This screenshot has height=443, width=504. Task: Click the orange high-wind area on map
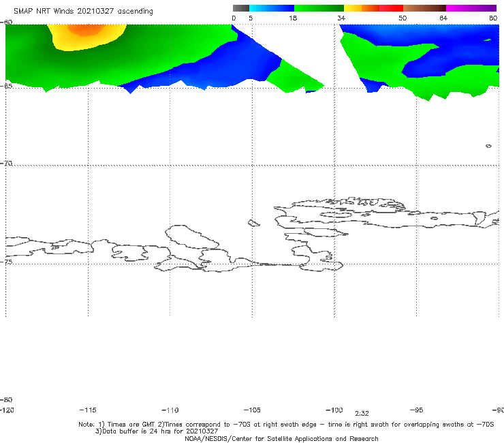pos(86,30)
